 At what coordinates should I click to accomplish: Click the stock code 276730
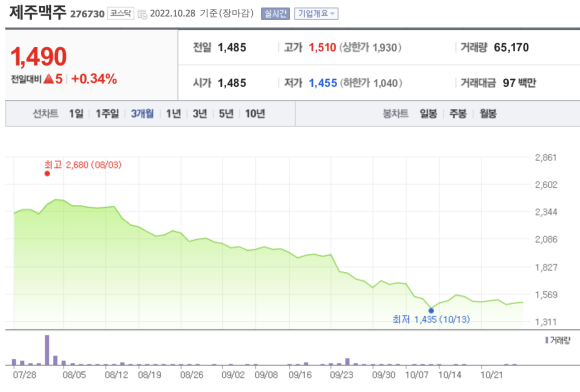87,14
